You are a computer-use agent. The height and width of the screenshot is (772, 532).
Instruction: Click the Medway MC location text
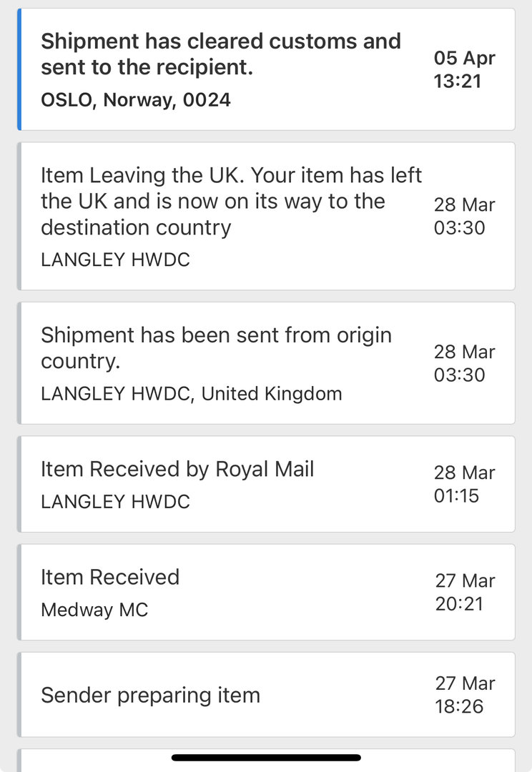(x=94, y=610)
